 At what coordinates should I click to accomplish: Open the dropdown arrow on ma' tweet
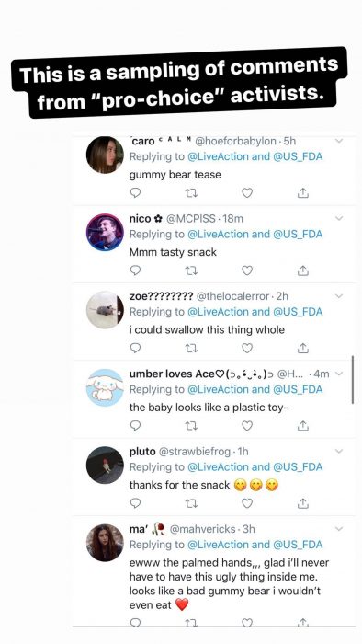339,529
